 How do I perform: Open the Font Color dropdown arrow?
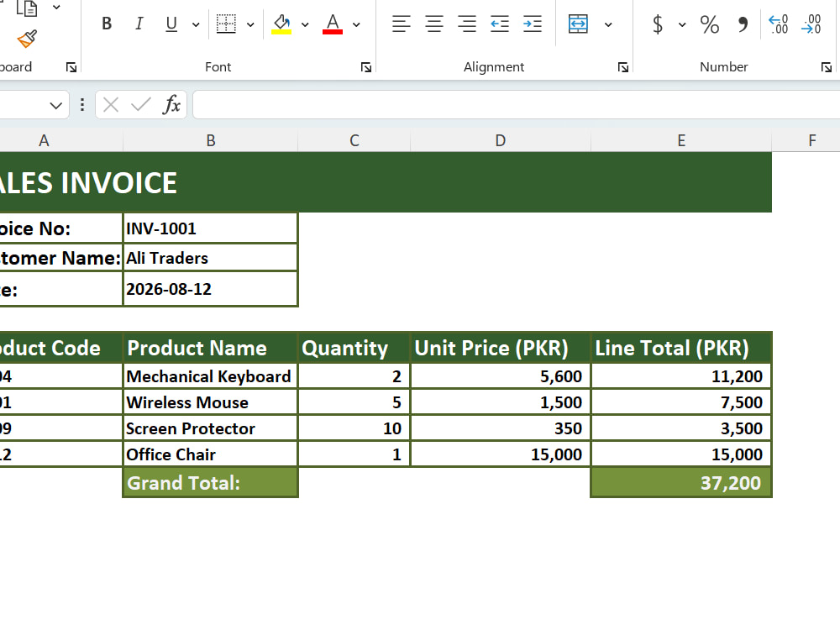tap(356, 24)
